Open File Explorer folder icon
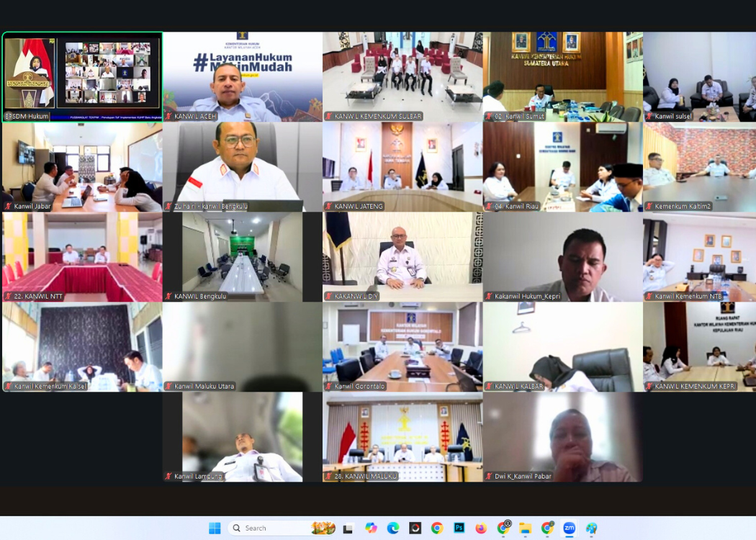This screenshot has width=756, height=540. pos(525,528)
